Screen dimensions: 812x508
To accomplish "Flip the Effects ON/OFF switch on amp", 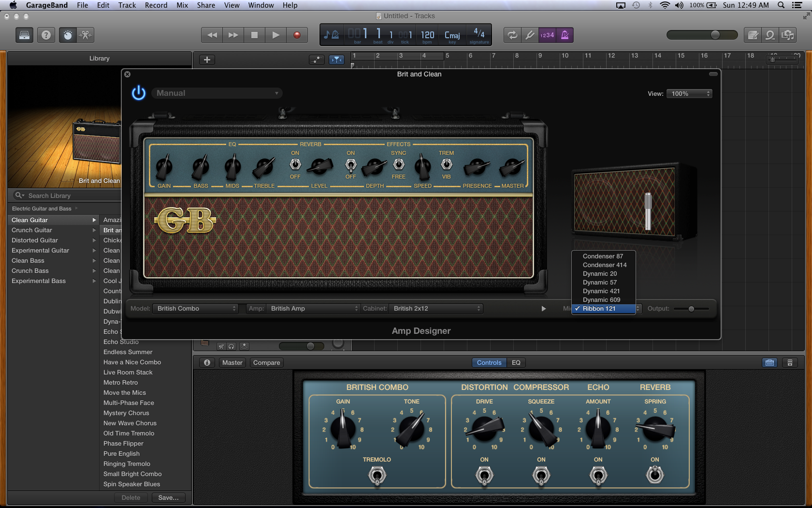I will pos(350,165).
